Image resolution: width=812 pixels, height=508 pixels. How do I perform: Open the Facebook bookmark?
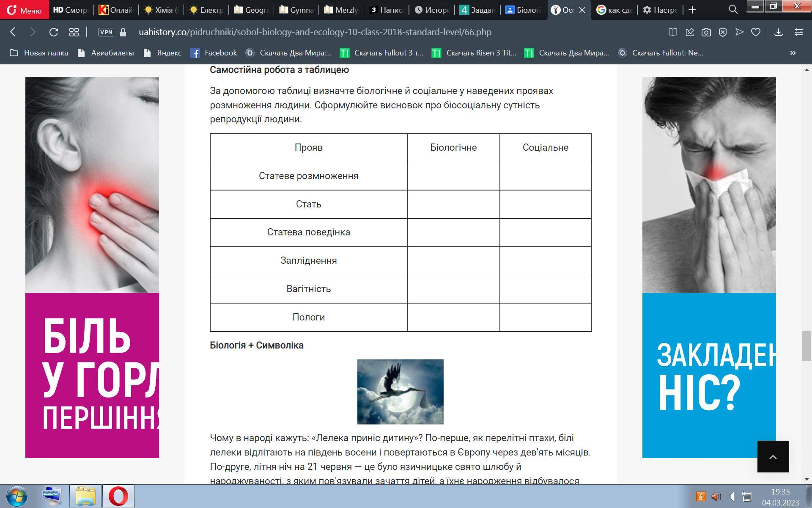point(214,53)
